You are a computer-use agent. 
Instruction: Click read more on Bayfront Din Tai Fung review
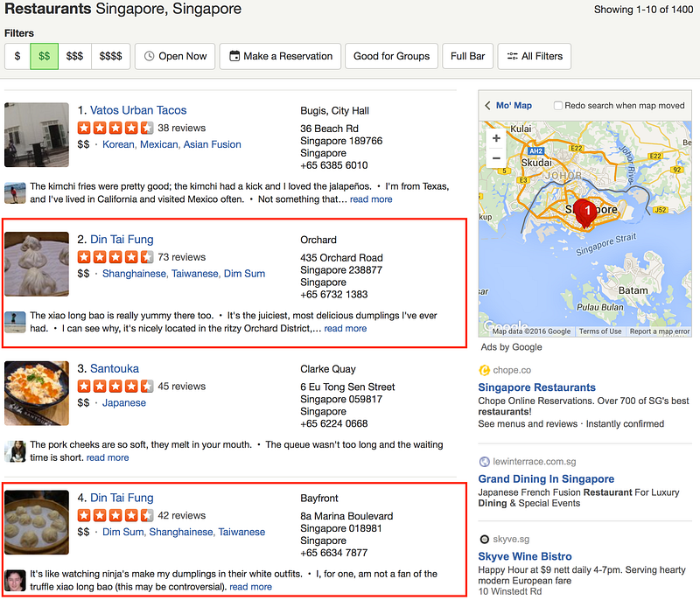[250, 587]
